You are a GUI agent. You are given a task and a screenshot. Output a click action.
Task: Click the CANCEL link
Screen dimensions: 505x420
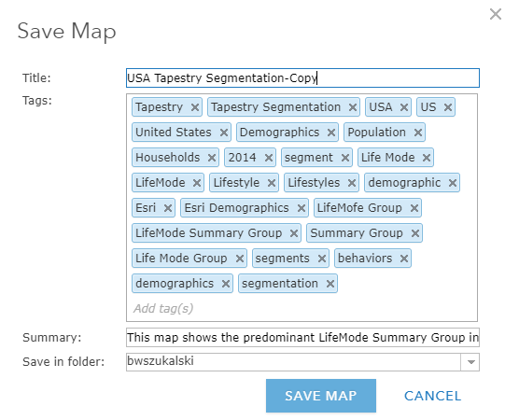point(432,396)
